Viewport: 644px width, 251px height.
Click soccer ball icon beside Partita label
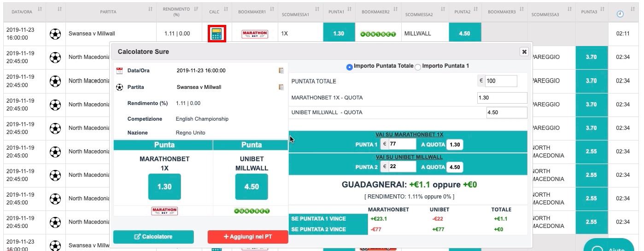pos(120,87)
